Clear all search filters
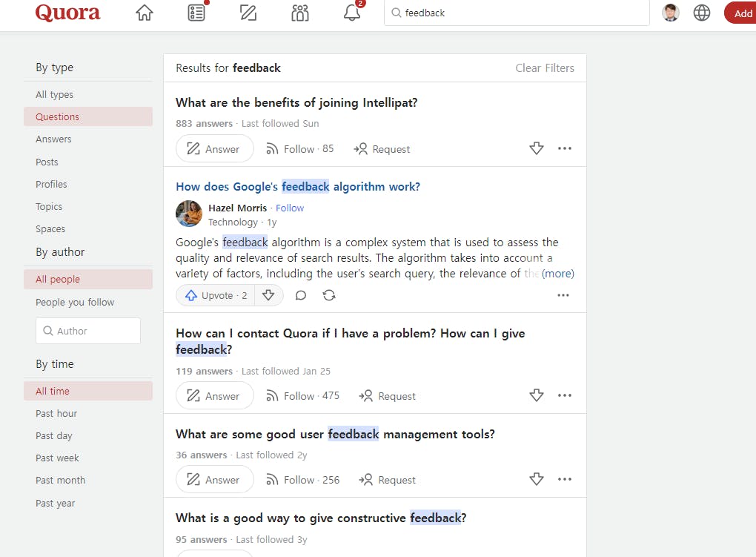 545,68
